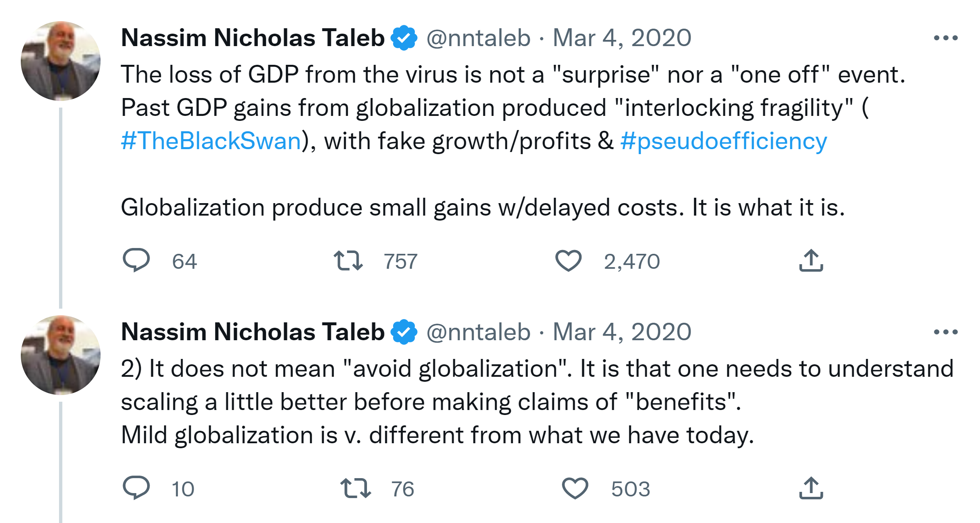
Task: Open more options menu on first tweet
Action: coord(946,38)
